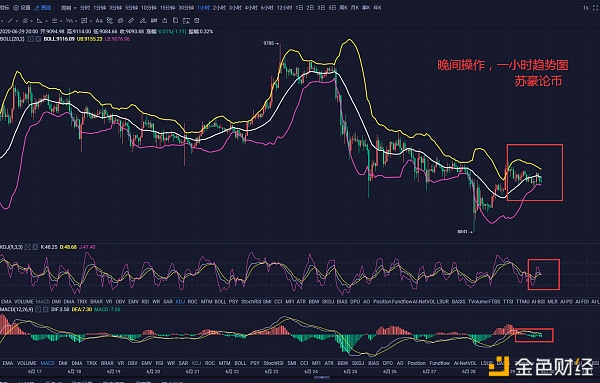Open MACD(12,26,9) indicator settings icon
This screenshot has height=383, width=600.
click(38, 309)
